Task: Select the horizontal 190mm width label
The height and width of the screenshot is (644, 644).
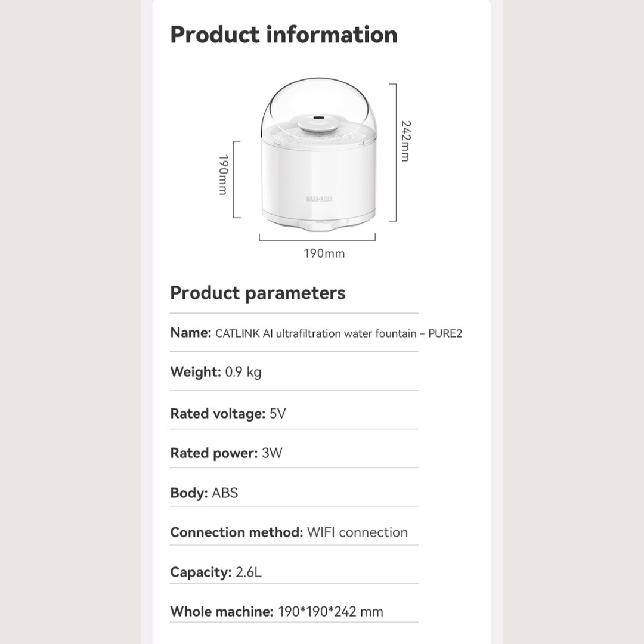Action: coord(324,253)
